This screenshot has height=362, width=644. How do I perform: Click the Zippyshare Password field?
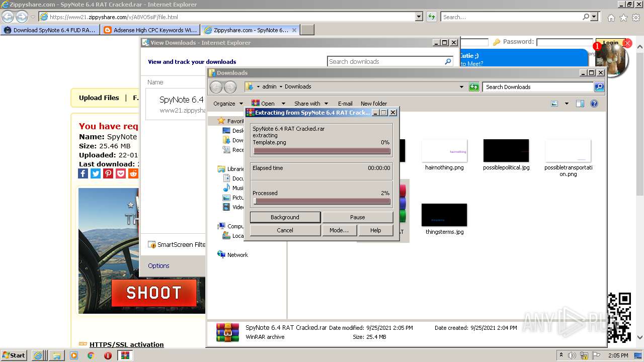565,42
